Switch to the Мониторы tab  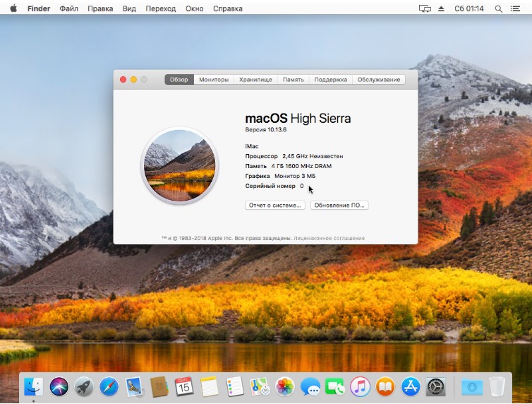pos(214,79)
